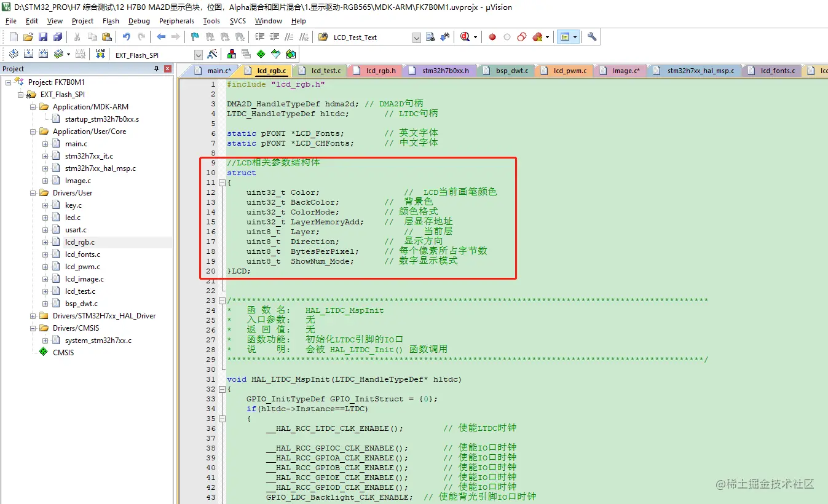Build the target with the Build icon
The image size is (828, 504).
coord(28,54)
